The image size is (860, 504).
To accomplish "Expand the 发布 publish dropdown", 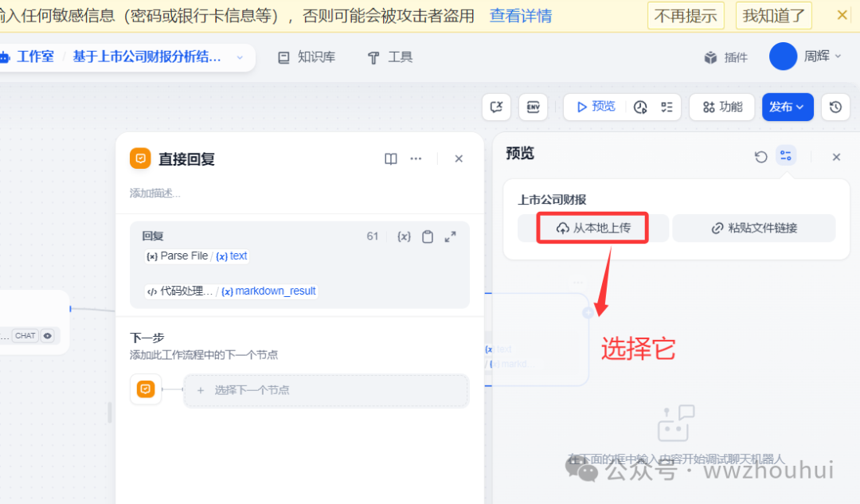I will click(x=787, y=107).
